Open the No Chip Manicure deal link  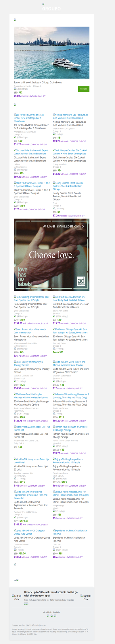pos(70,116)
